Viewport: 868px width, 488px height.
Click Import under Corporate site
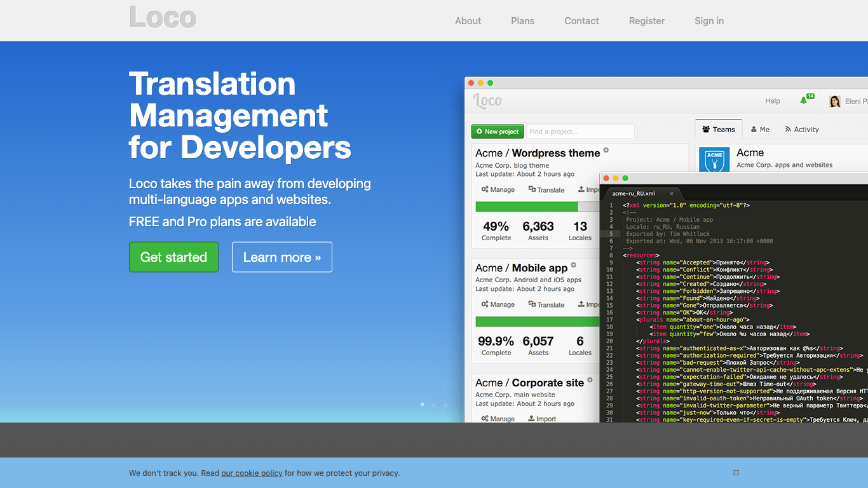[x=542, y=419]
